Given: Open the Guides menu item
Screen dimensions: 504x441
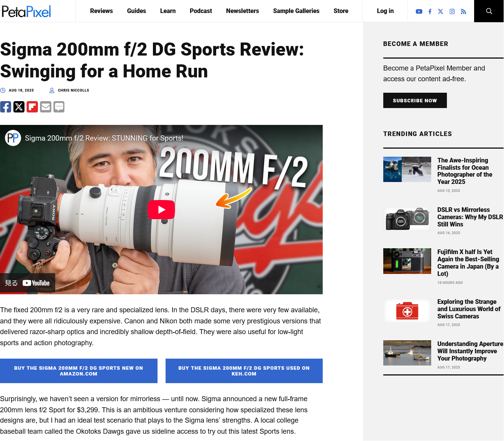Looking at the screenshot, I should tap(136, 11).
